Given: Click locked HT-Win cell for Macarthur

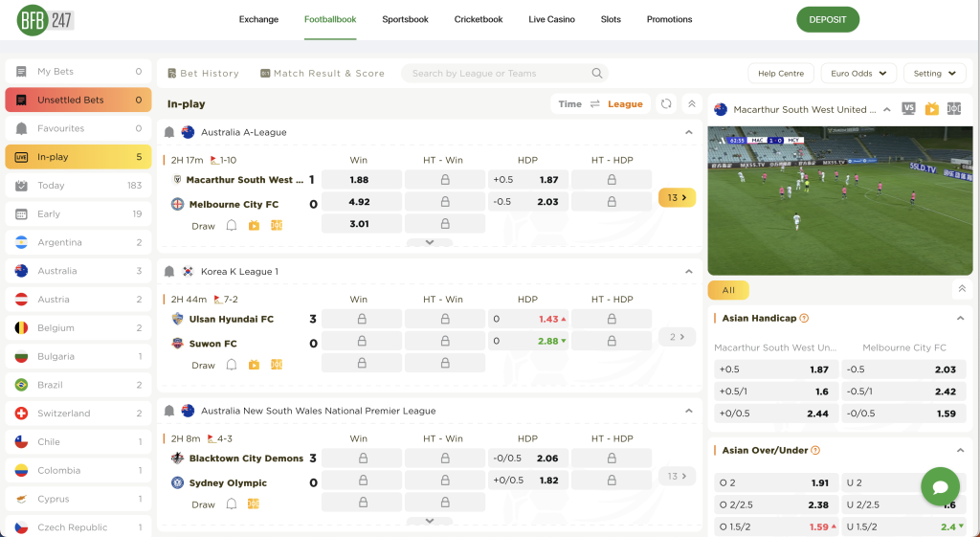Looking at the screenshot, I should (x=445, y=180).
